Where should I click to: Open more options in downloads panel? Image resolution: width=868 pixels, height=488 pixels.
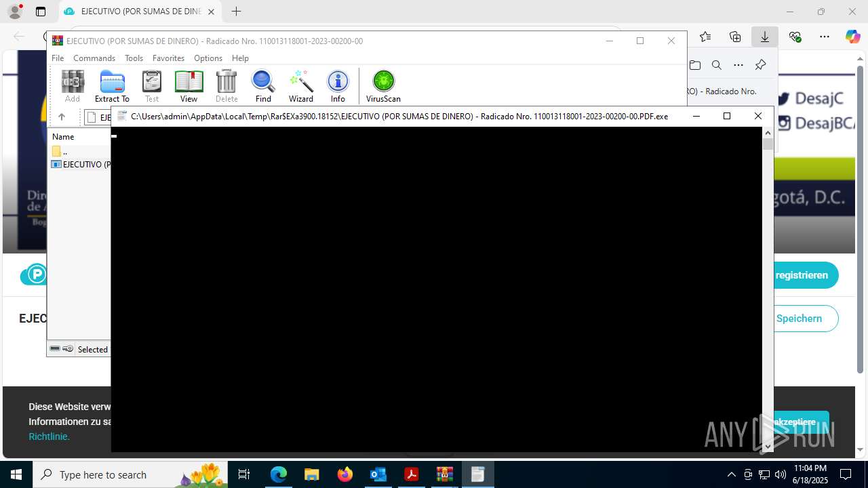[738, 65]
